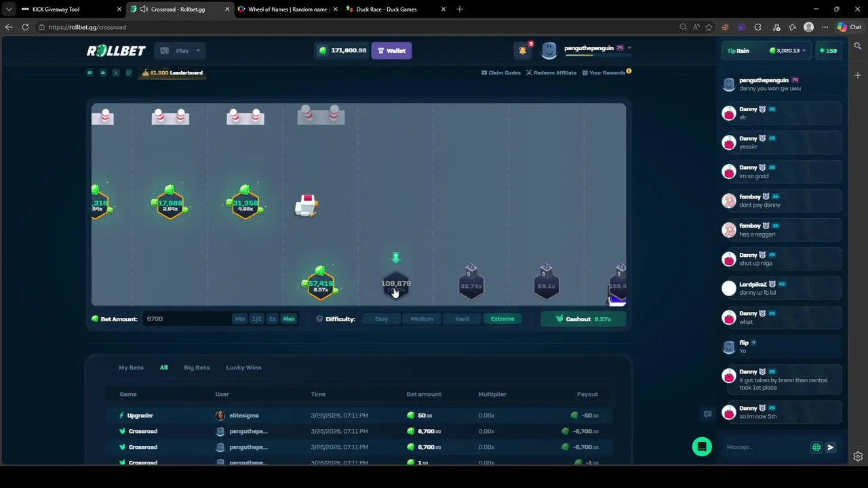Click elitesigma user in bets table
Screen dimensions: 868x488
243,415
